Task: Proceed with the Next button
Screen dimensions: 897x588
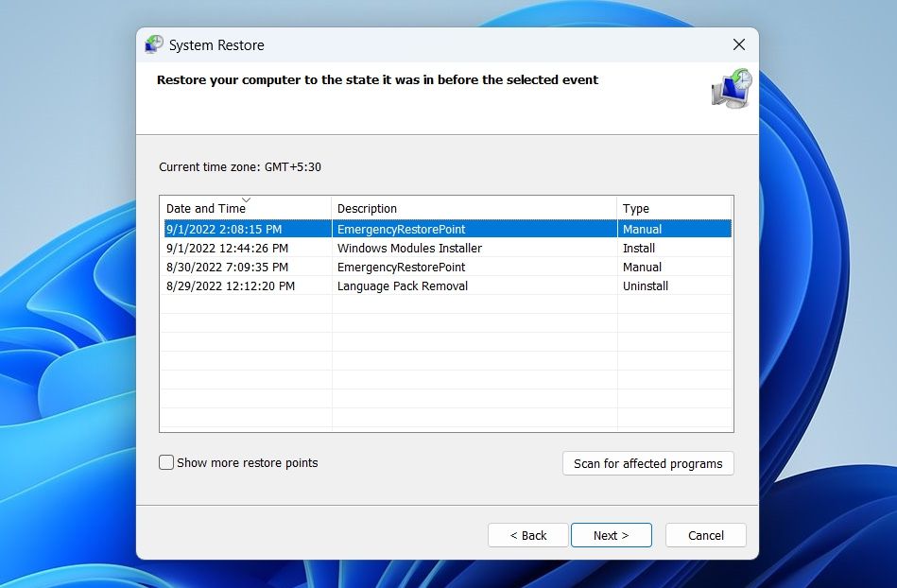Action: point(611,535)
